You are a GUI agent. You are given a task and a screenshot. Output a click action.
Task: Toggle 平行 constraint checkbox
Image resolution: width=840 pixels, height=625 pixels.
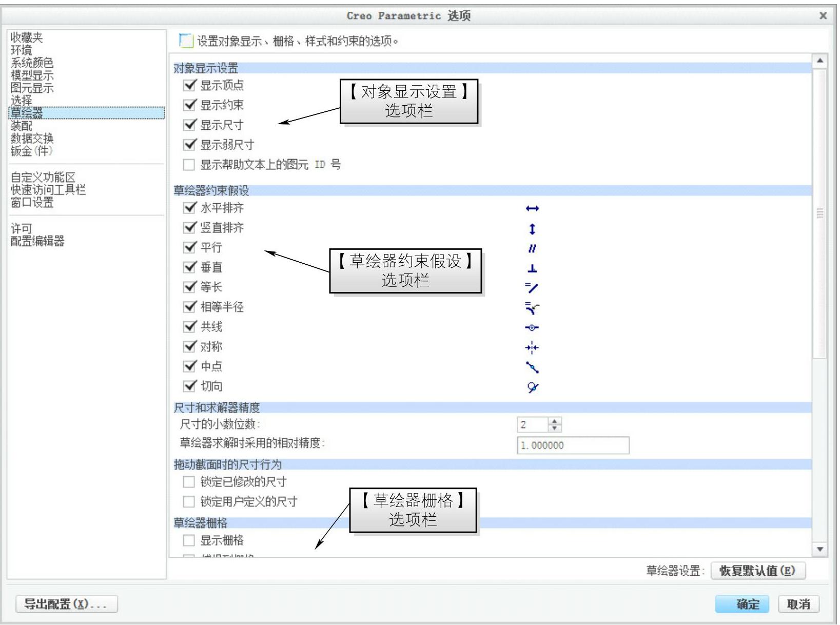click(x=189, y=247)
